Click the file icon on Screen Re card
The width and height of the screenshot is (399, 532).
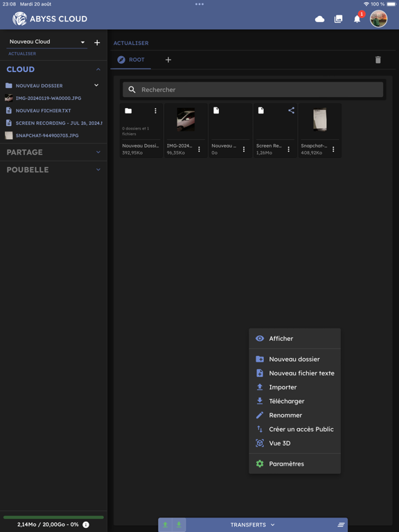tap(261, 111)
